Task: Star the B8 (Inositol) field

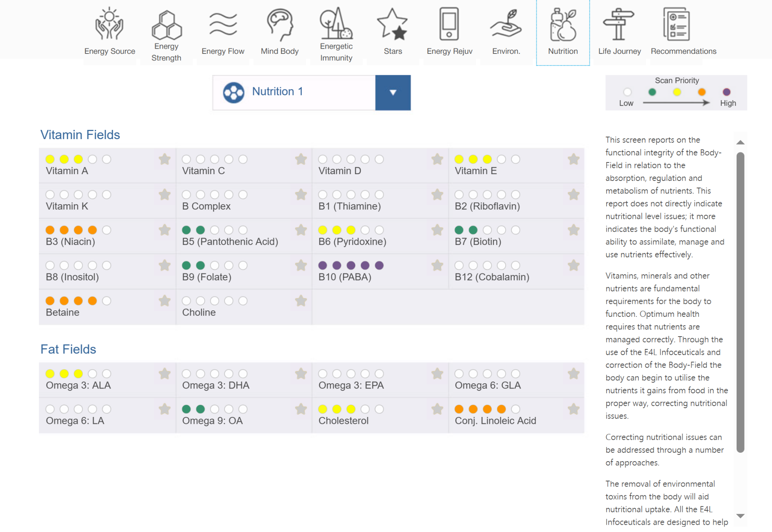Action: click(x=165, y=265)
